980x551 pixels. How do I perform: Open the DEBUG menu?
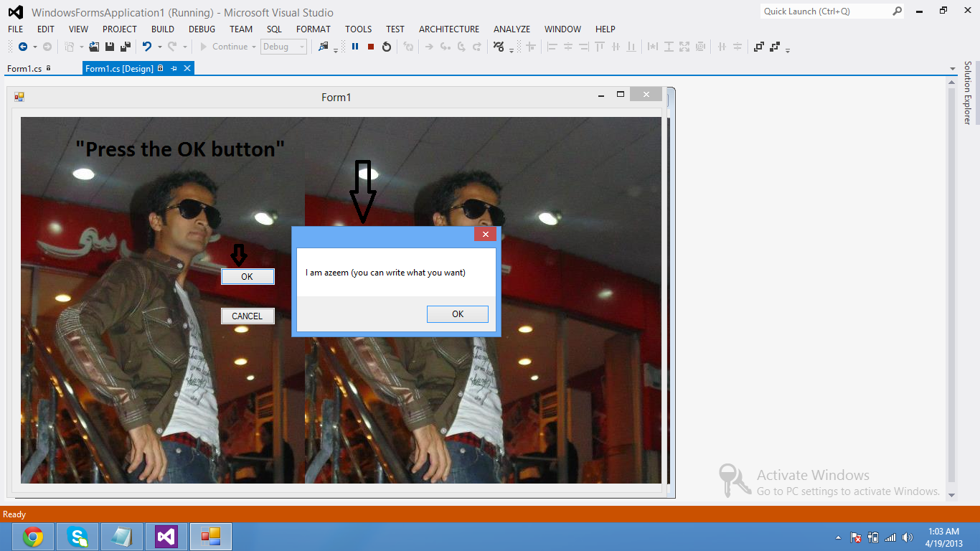click(202, 29)
